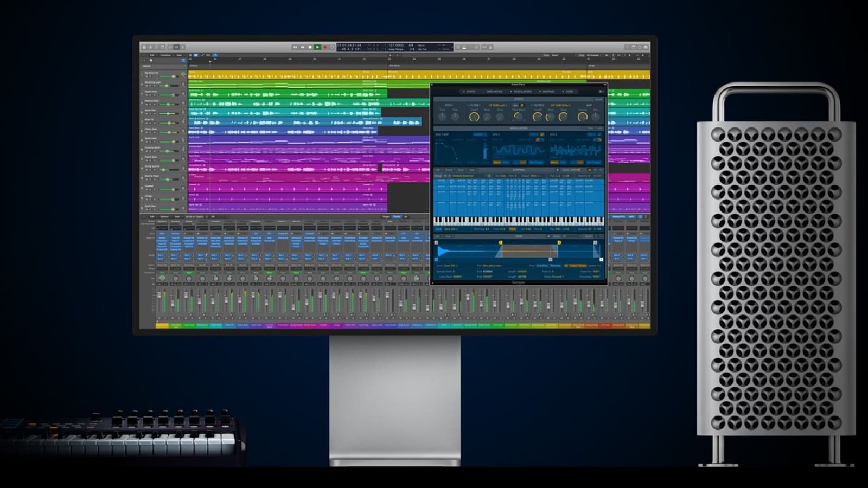Open the Filter 1 type dropdown
Image resolution: width=868 pixels, height=488 pixels.
pos(498,105)
